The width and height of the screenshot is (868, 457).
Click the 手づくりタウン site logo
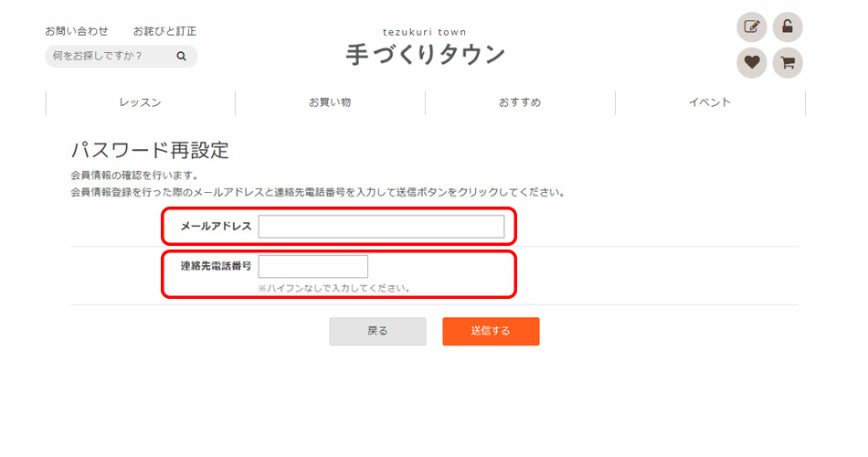(x=425, y=54)
